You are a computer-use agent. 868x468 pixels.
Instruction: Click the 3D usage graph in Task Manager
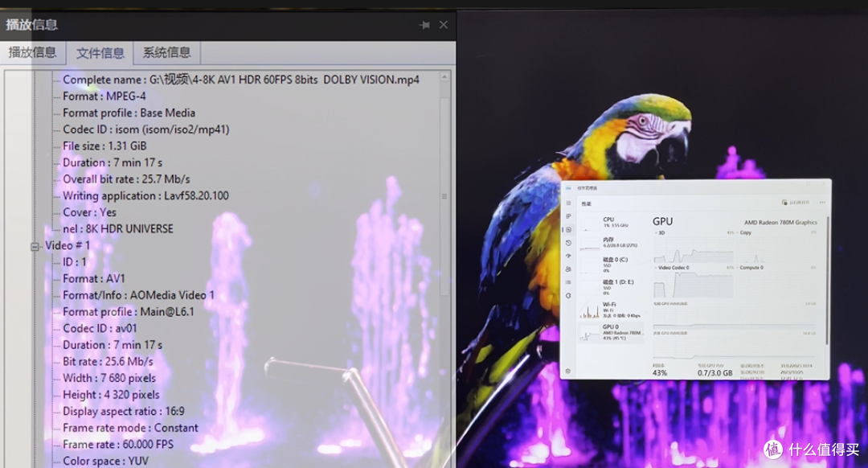[693, 250]
